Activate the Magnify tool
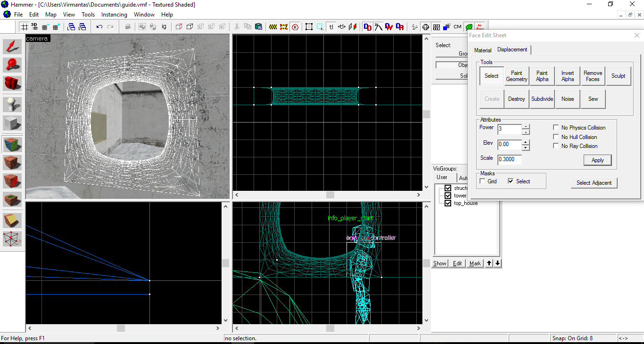Screen dimensions: 644x344 13,65
